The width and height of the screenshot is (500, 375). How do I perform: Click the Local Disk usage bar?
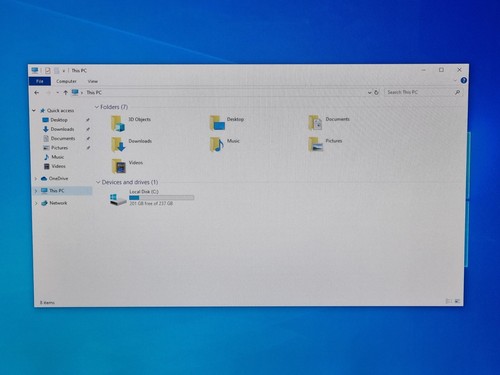[161, 198]
